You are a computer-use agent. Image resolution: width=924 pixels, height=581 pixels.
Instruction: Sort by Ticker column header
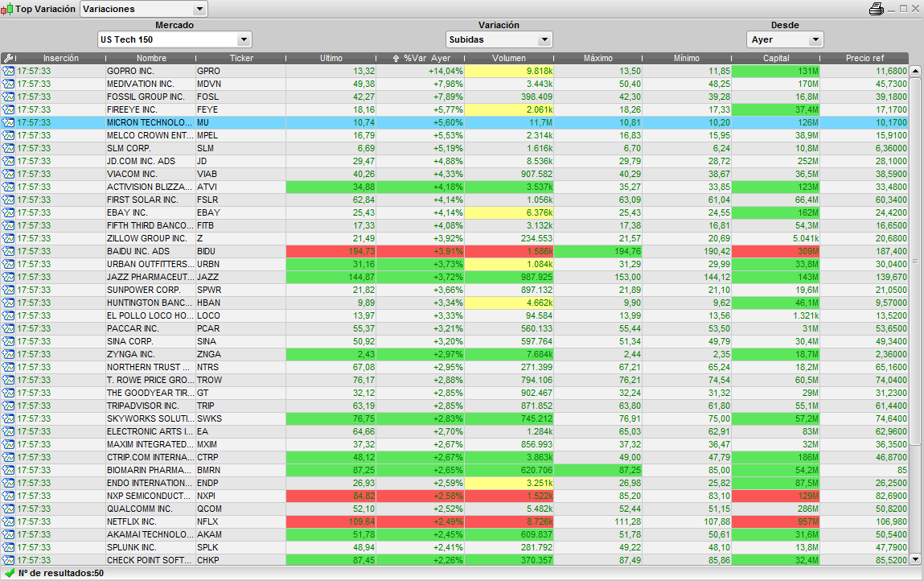click(241, 59)
